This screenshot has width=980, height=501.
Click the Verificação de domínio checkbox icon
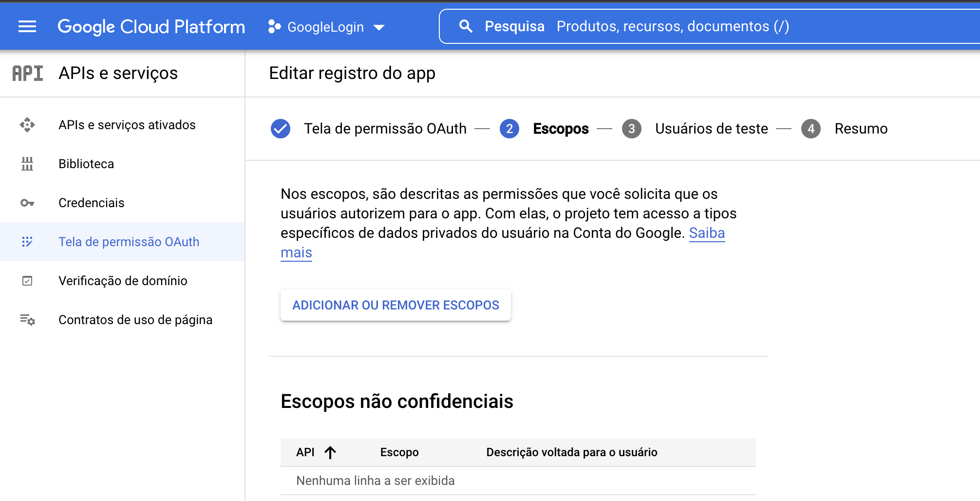[27, 281]
